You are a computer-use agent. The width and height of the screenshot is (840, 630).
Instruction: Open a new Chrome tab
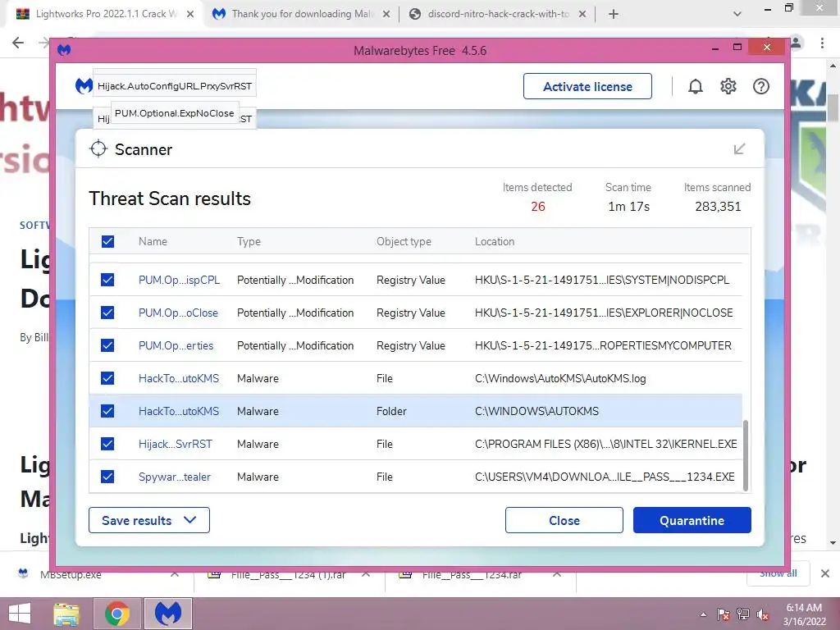(614, 15)
